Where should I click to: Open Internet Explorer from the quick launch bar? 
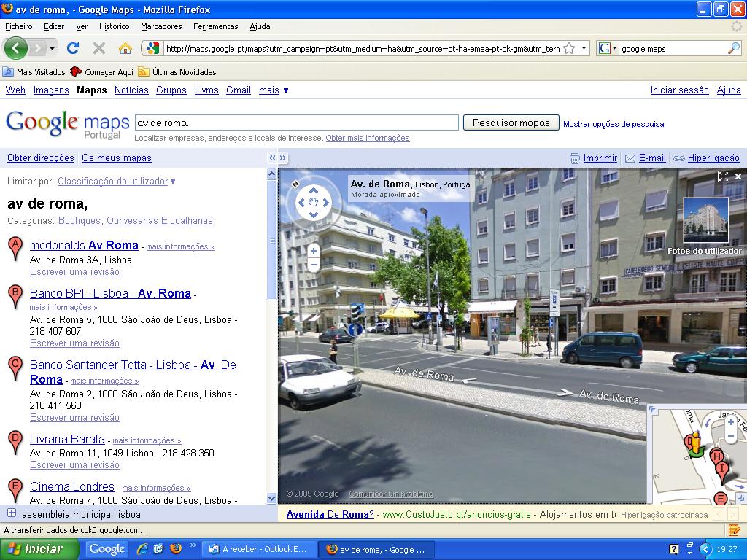(142, 549)
